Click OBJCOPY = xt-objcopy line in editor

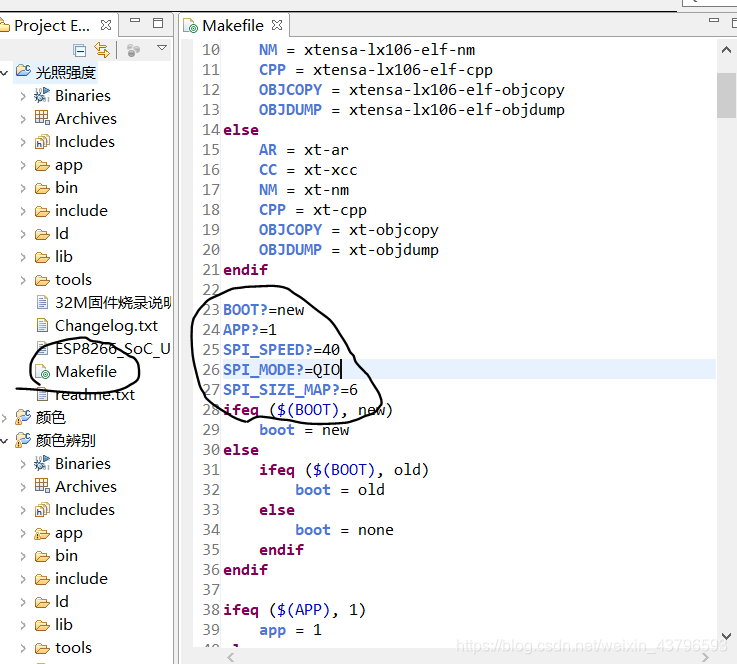coord(348,230)
